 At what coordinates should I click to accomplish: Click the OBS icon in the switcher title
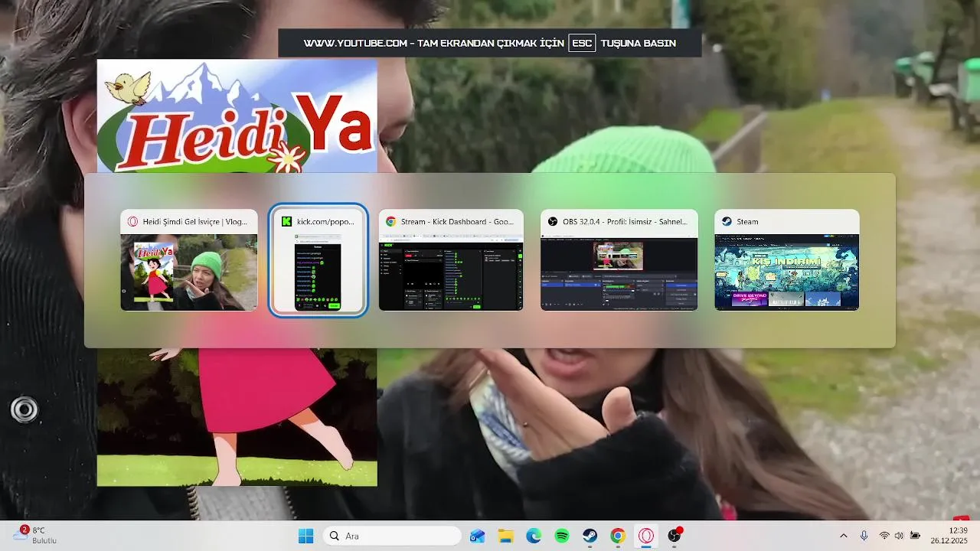pos(552,222)
